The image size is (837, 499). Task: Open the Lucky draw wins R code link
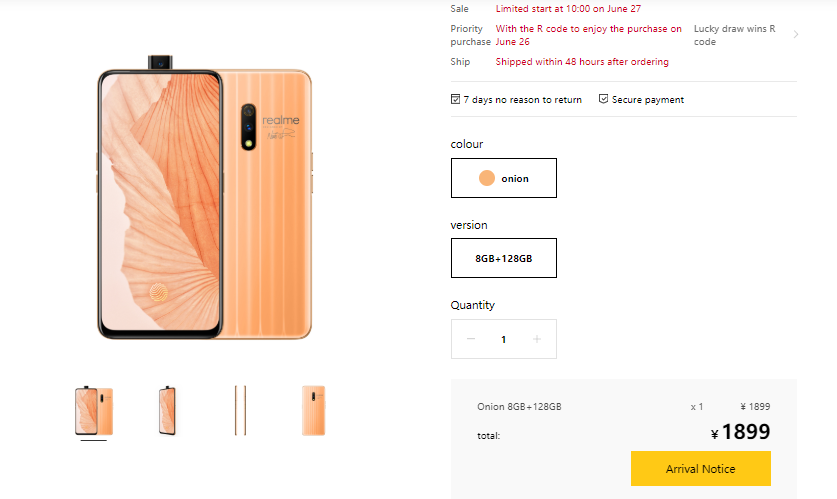pos(734,35)
